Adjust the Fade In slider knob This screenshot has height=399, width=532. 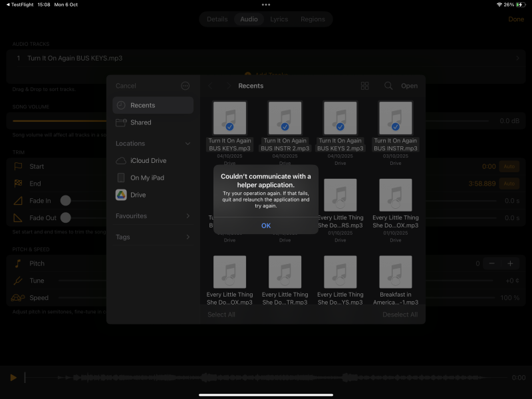[x=66, y=201]
